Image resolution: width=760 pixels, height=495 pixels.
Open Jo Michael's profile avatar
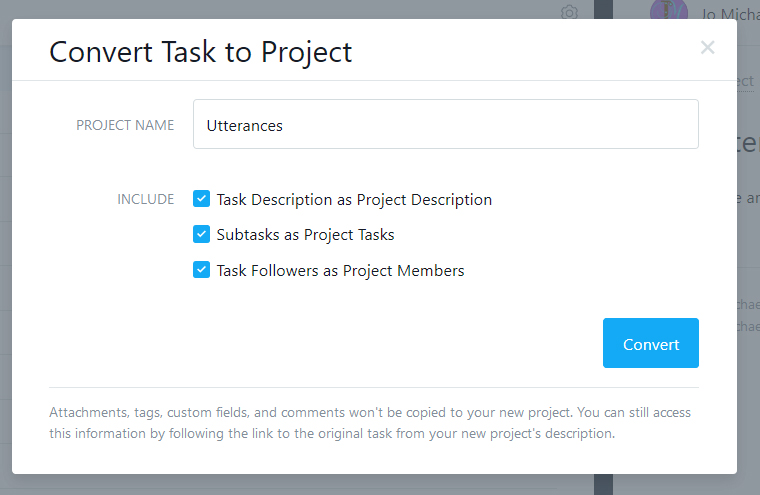[667, 10]
